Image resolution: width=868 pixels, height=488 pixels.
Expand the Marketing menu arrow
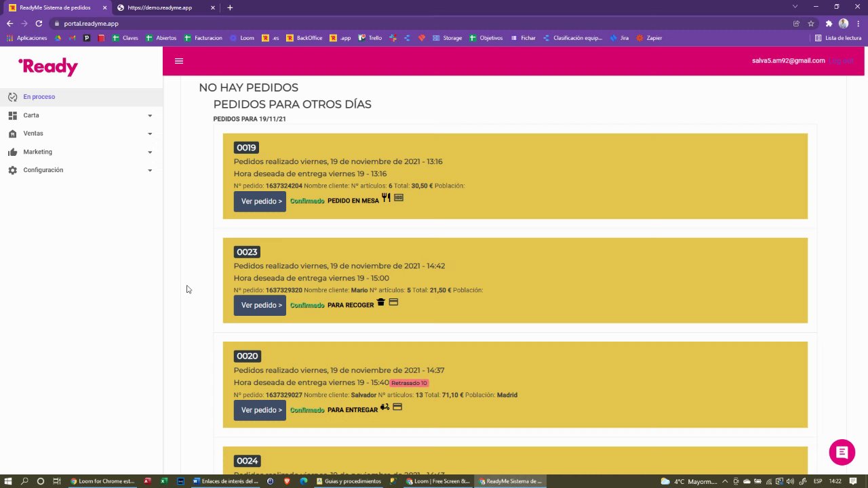click(150, 152)
